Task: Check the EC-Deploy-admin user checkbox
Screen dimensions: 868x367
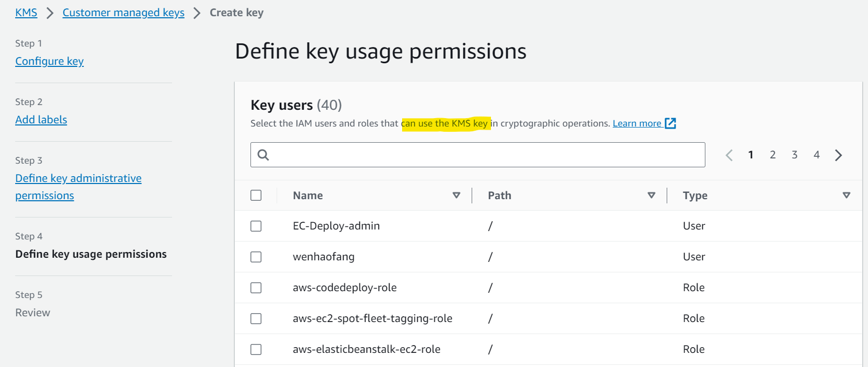Action: (256, 226)
